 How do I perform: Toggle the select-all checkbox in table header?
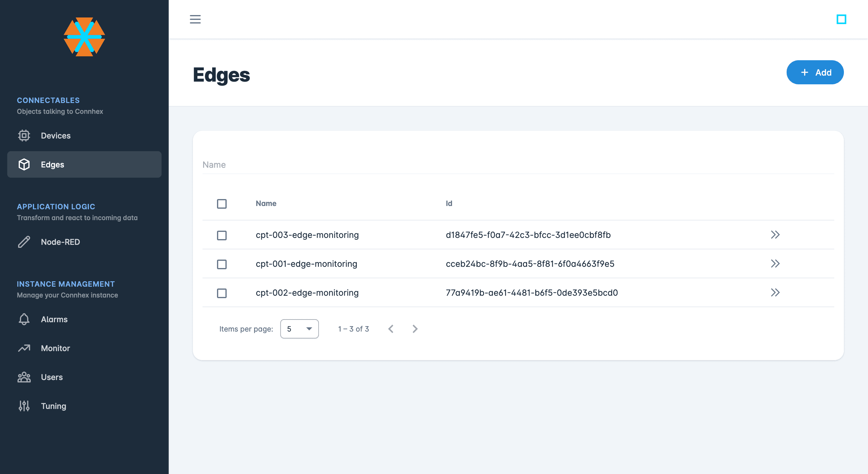(222, 204)
